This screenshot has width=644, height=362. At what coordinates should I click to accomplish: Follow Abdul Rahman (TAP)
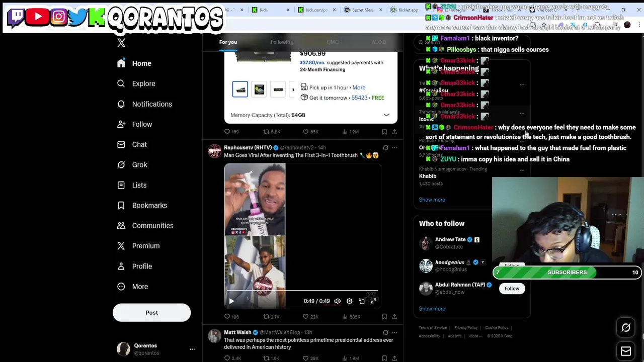pos(512,289)
